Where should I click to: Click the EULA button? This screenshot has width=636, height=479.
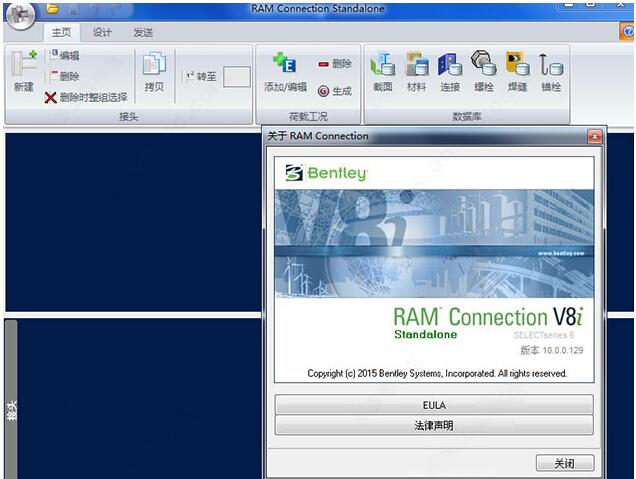[434, 405]
